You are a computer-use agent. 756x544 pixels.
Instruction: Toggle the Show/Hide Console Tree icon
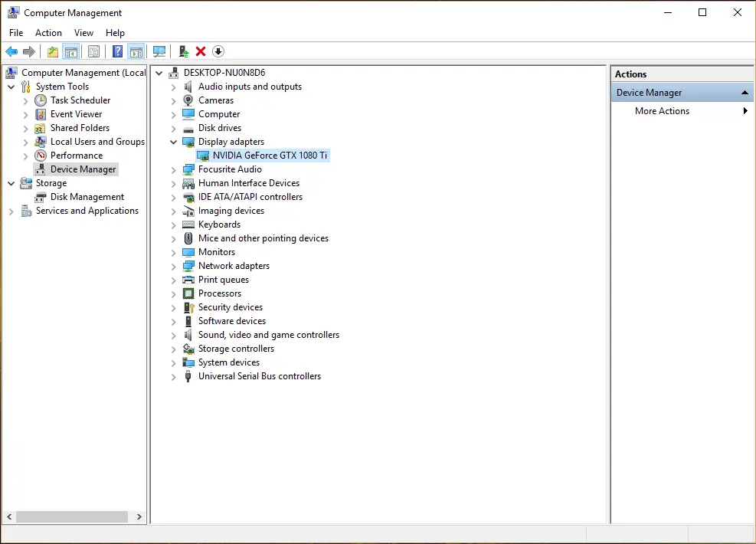[x=71, y=51]
